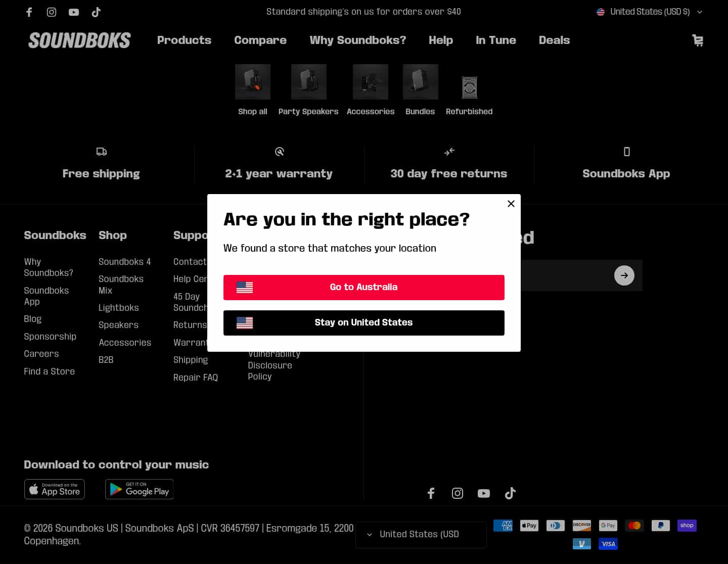This screenshot has height=564, width=728.
Task: Open Speakers shop link in footer
Action: tap(119, 325)
